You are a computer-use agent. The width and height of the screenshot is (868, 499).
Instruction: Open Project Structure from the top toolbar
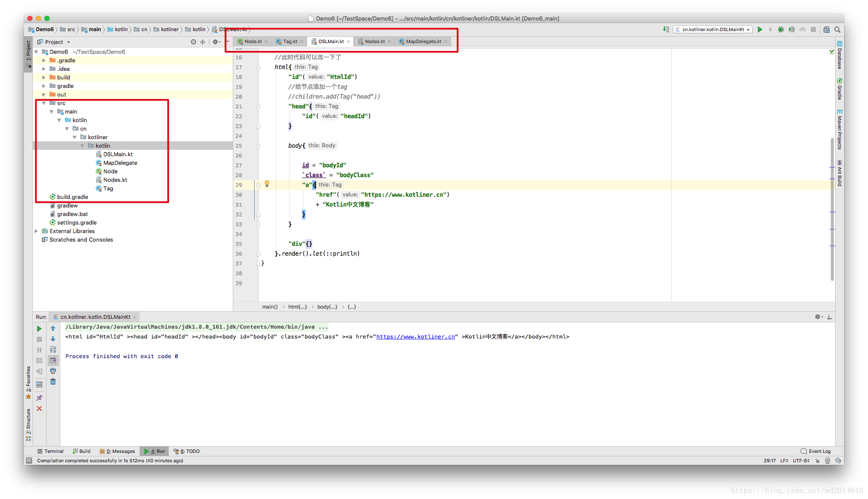click(x=826, y=29)
